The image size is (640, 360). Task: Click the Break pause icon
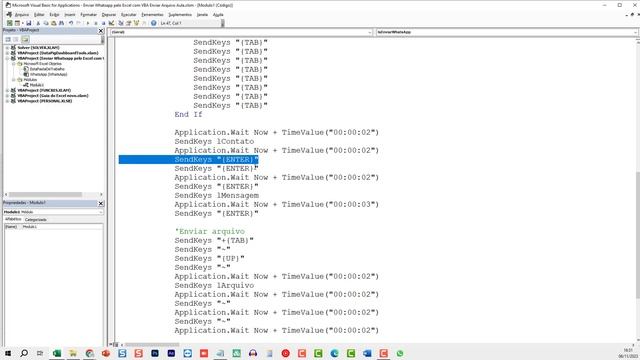(x=96, y=23)
